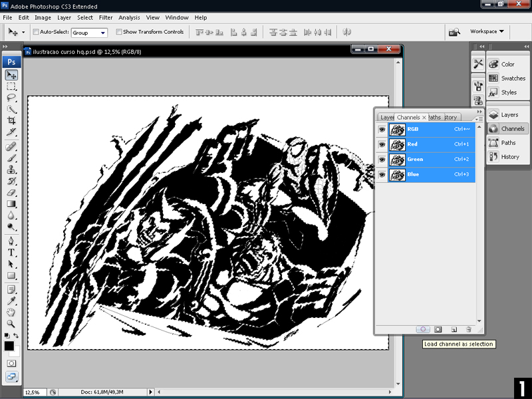
Task: Toggle visibility of the Blue channel
Action: [x=382, y=175]
